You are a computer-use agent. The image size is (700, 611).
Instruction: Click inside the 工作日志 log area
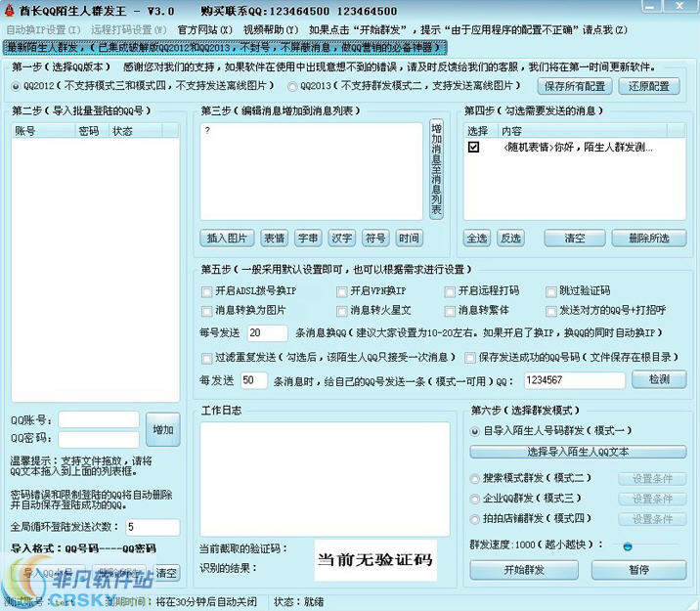coord(325,479)
